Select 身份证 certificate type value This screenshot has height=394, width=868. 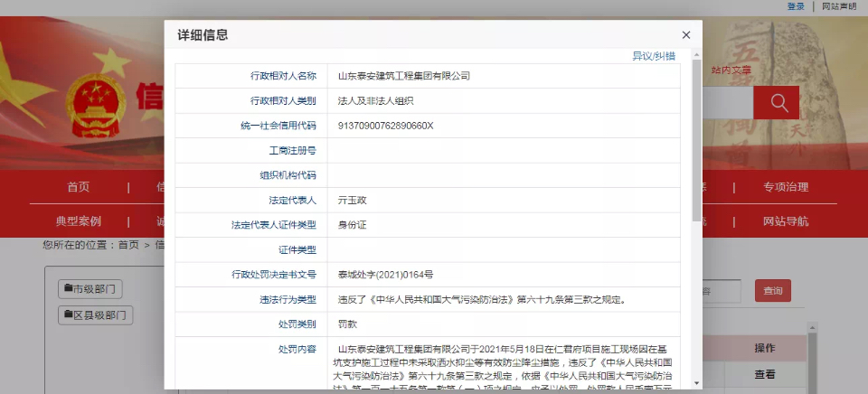(353, 225)
